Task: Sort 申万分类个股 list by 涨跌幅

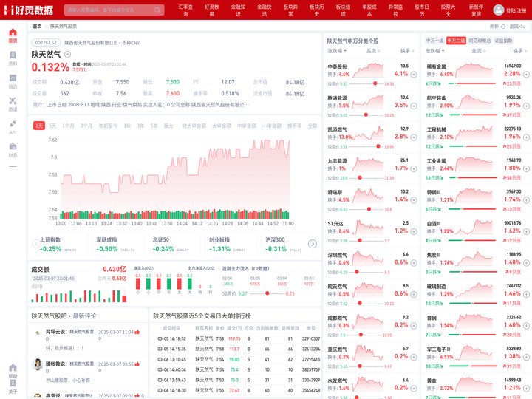Action: (337, 51)
